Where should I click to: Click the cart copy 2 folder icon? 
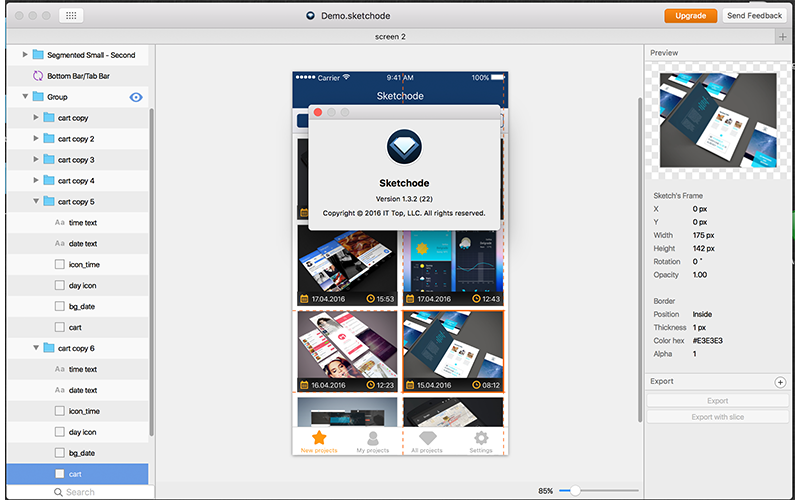(48, 138)
